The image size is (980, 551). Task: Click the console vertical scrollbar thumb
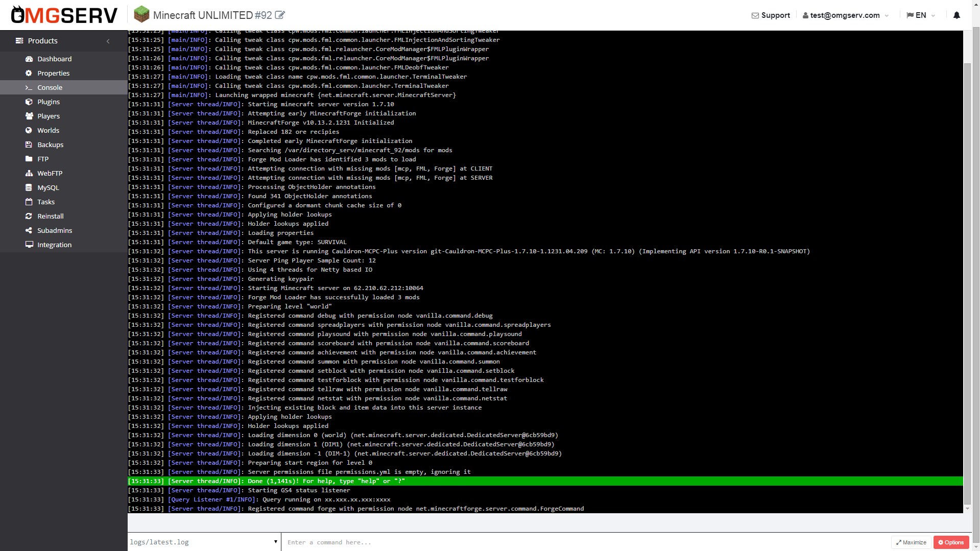coord(967,283)
